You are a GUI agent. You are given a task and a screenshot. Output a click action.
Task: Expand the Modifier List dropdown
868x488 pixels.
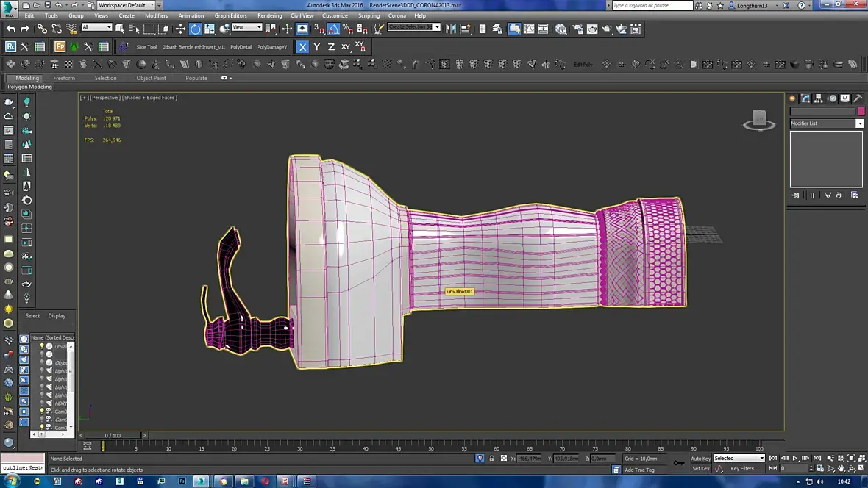pos(859,123)
